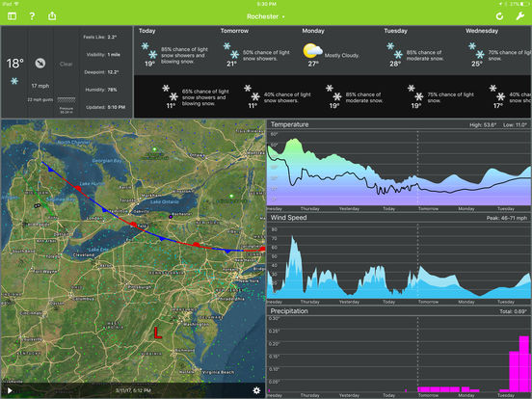532x399 pixels.
Task: Tap the Wednesday light snow icon
Action: coord(476,50)
